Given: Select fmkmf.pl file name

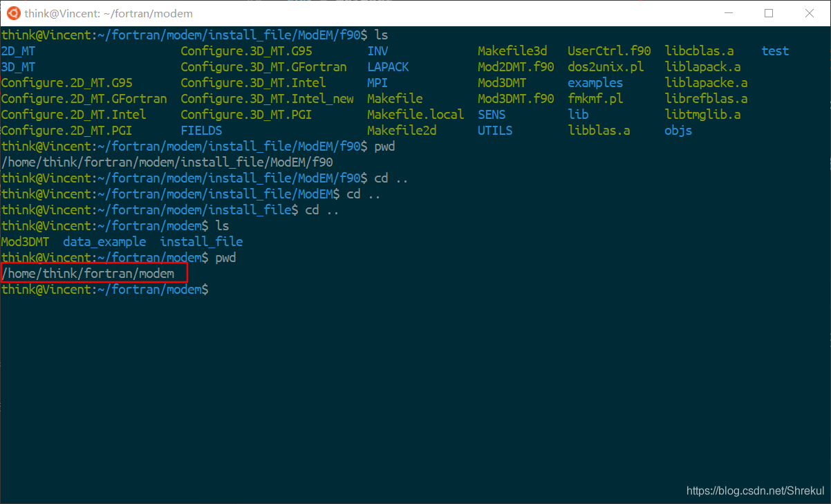Looking at the screenshot, I should (595, 98).
